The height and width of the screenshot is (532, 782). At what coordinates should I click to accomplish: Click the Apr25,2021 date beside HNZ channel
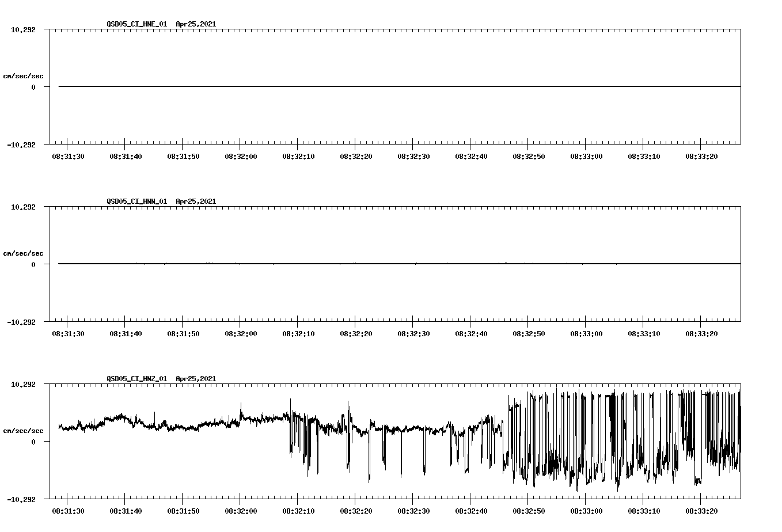(195, 379)
